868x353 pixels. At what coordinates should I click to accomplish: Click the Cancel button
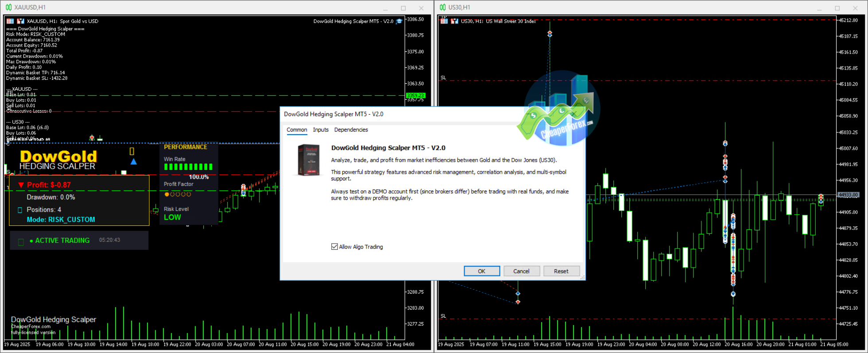pyautogui.click(x=521, y=271)
